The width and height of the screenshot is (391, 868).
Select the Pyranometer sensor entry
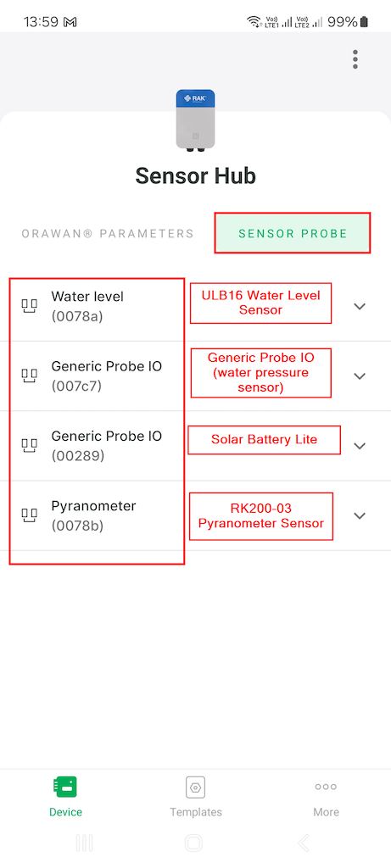(x=195, y=515)
